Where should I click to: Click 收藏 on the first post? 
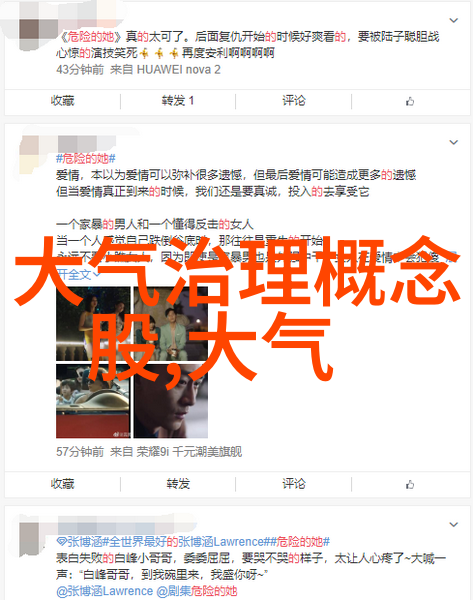(62, 101)
